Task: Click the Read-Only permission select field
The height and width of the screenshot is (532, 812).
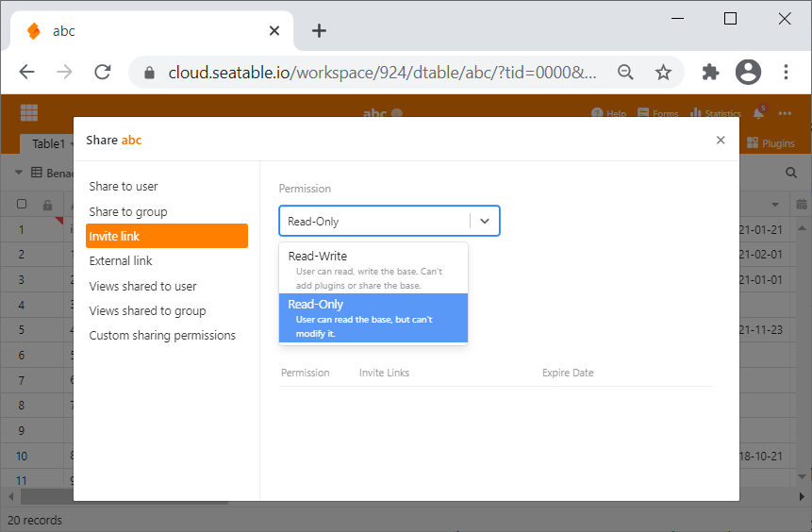Action: pyautogui.click(x=389, y=221)
